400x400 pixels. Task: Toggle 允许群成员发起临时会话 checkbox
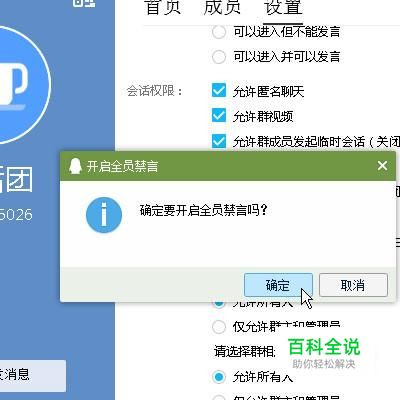tap(219, 141)
